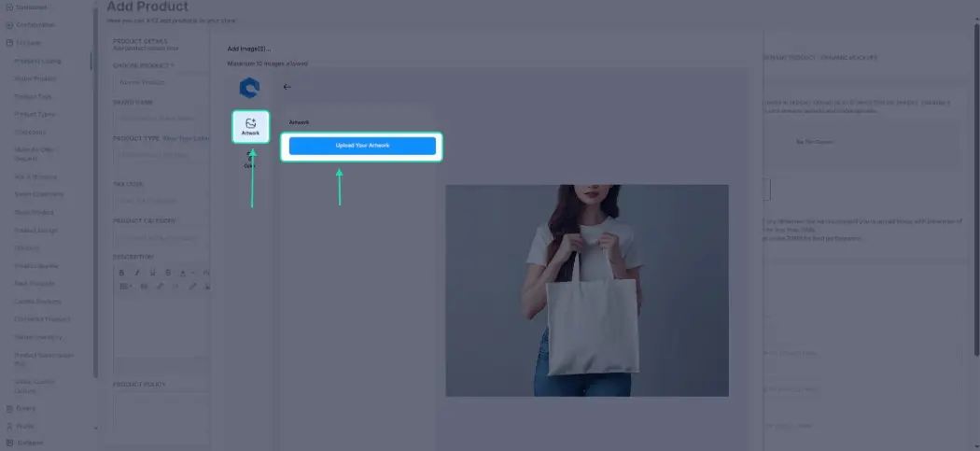The image size is (980, 451).
Task: Toggle italic in the description editor
Action: point(137,273)
